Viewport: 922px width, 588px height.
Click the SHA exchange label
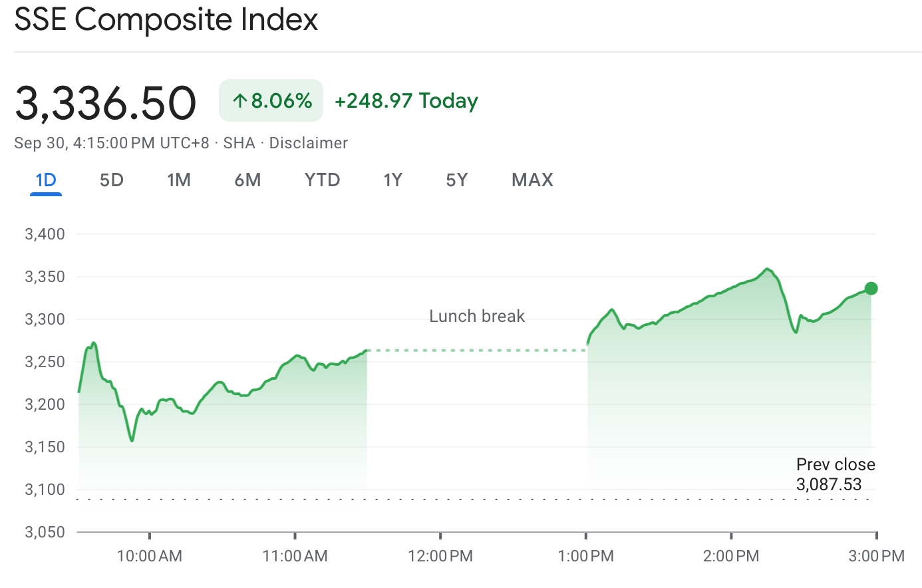[237, 142]
